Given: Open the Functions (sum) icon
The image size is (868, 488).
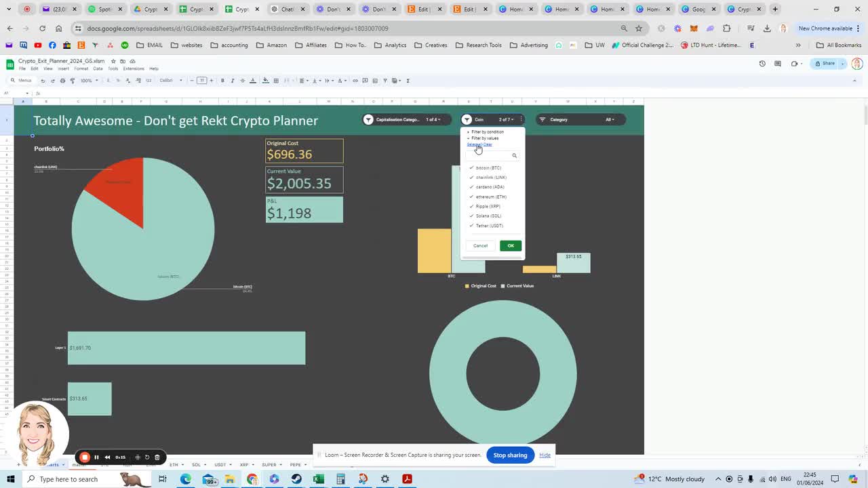Looking at the screenshot, I should tap(408, 80).
